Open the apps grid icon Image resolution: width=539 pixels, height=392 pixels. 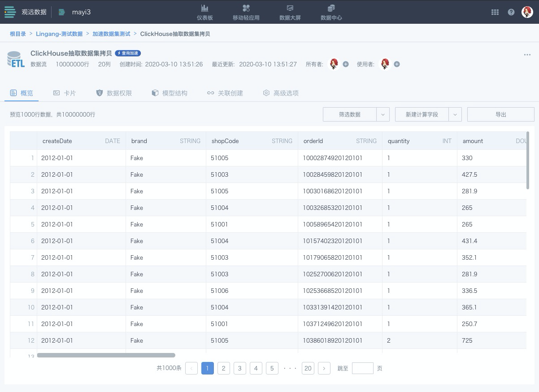click(x=495, y=12)
